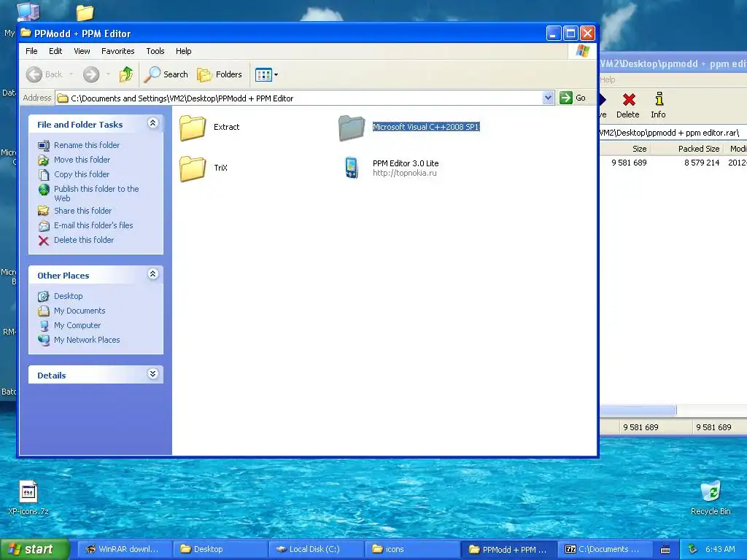The width and height of the screenshot is (747, 560).
Task: Select the Recycle Bin desktop icon
Action: pyautogui.click(x=711, y=498)
